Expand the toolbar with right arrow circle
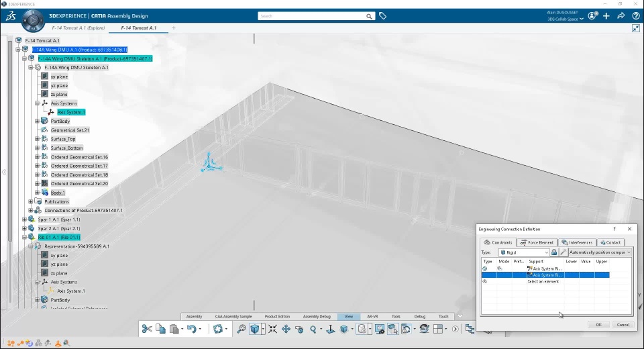 tap(455, 329)
